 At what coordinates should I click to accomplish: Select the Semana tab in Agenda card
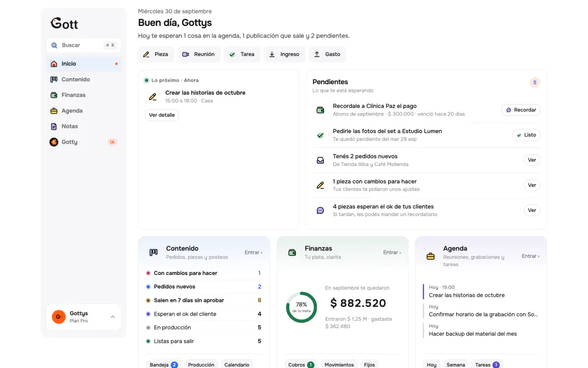point(456,364)
